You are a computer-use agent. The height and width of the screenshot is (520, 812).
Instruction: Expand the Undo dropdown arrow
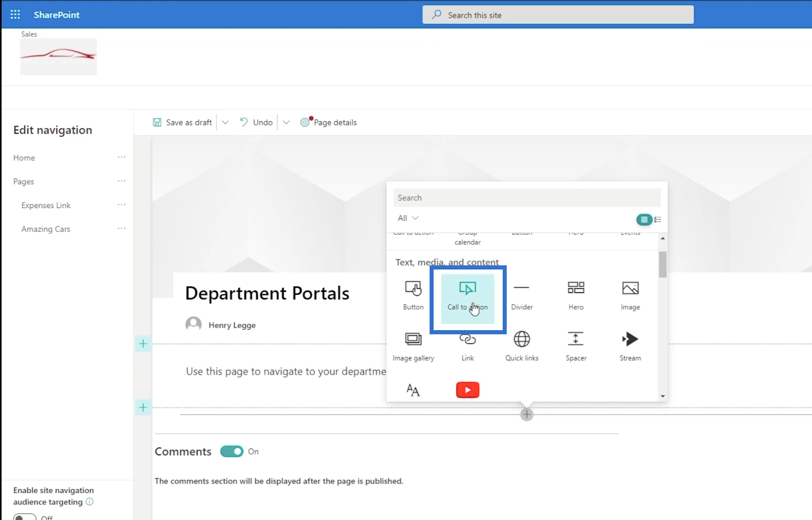point(286,122)
